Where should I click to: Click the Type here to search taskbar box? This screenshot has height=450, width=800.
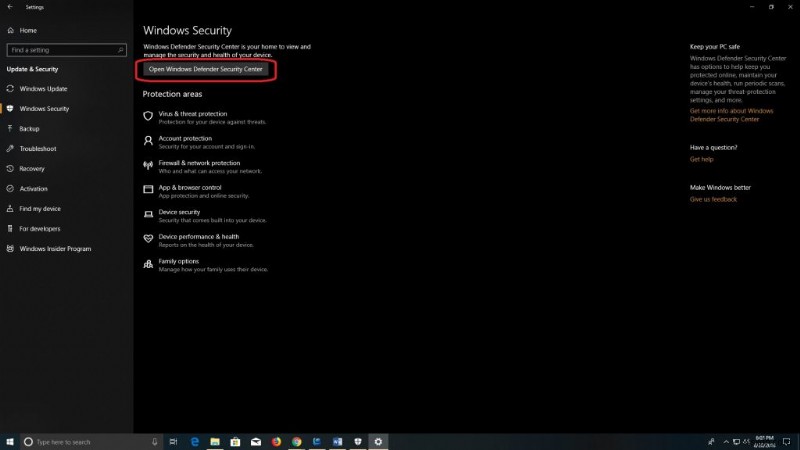(92, 442)
